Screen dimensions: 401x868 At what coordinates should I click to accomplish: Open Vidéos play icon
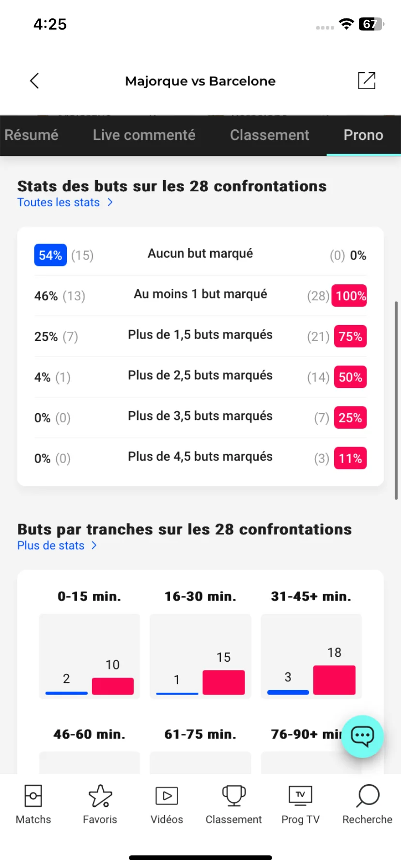tap(167, 796)
